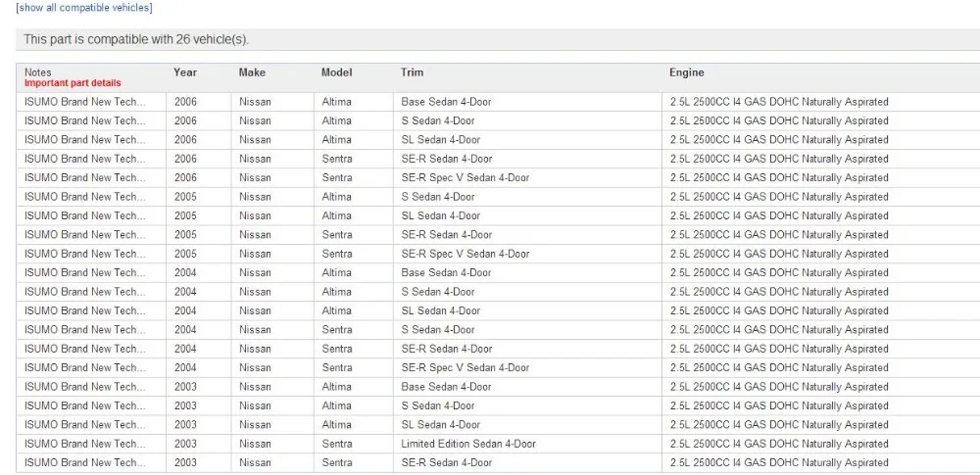980x475 pixels.
Task: Select 'SE-R Spec V Sedan 4-Door' in 2006 row
Action: (x=465, y=177)
